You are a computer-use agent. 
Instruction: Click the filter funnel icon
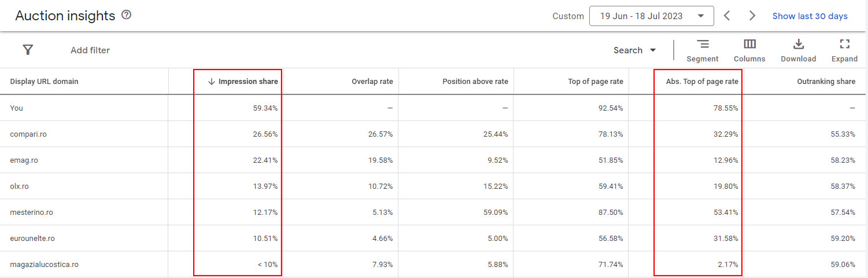pyautogui.click(x=28, y=50)
